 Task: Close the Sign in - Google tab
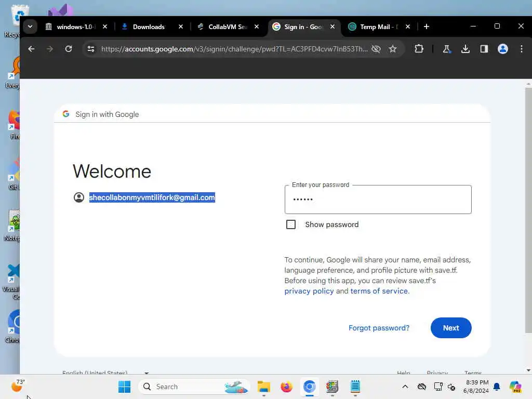[x=332, y=26]
